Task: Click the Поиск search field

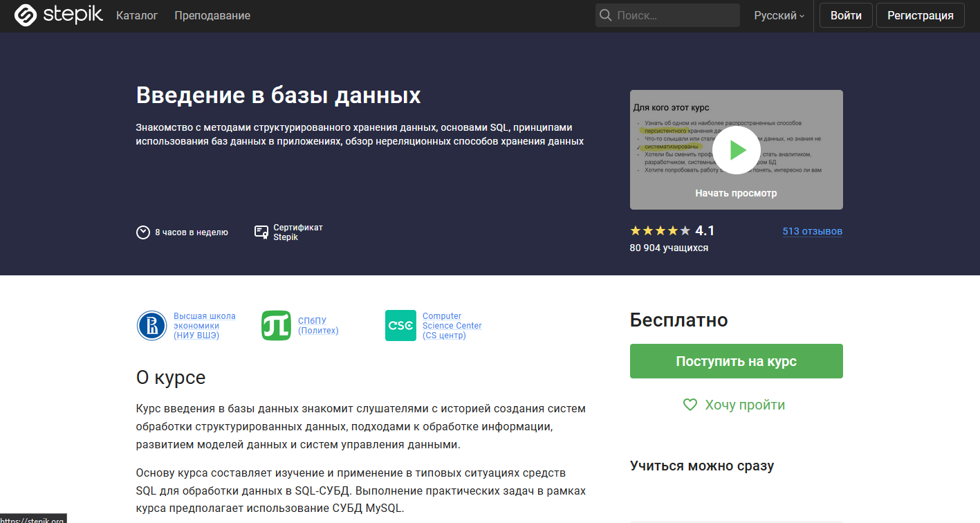Action: pos(667,15)
